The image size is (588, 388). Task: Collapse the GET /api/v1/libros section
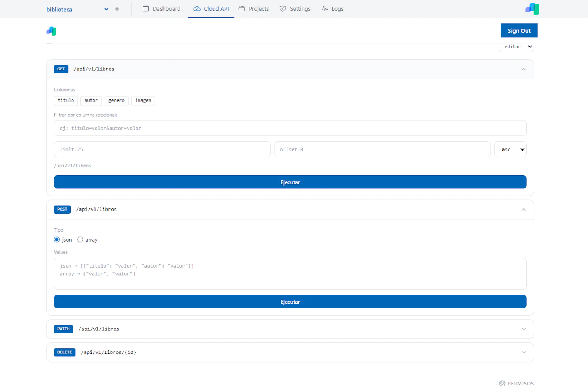(524, 69)
